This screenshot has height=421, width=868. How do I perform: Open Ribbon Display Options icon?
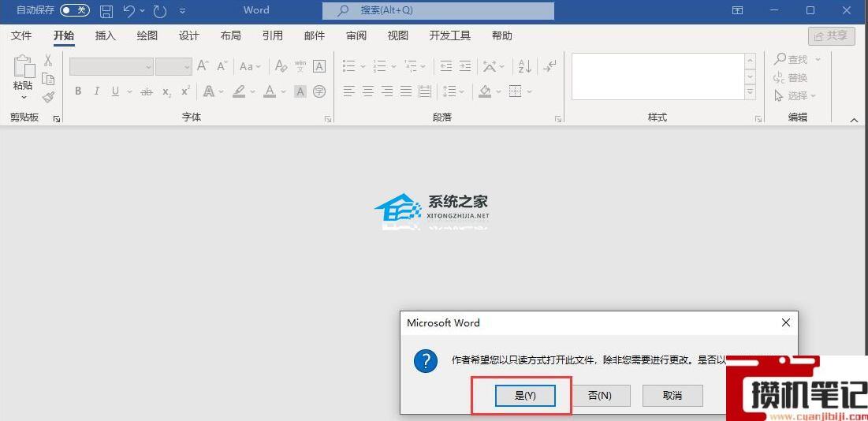737,10
